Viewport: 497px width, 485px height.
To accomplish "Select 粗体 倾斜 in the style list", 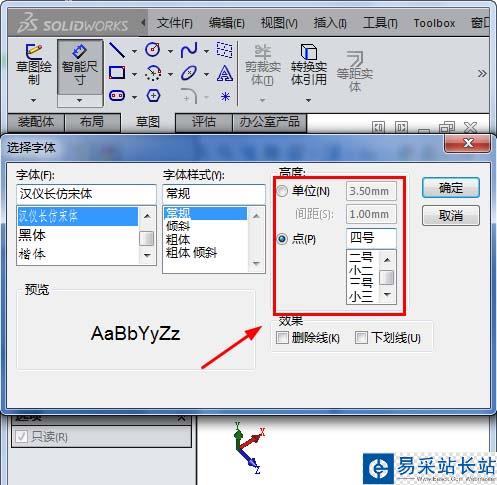I will pos(205,253).
